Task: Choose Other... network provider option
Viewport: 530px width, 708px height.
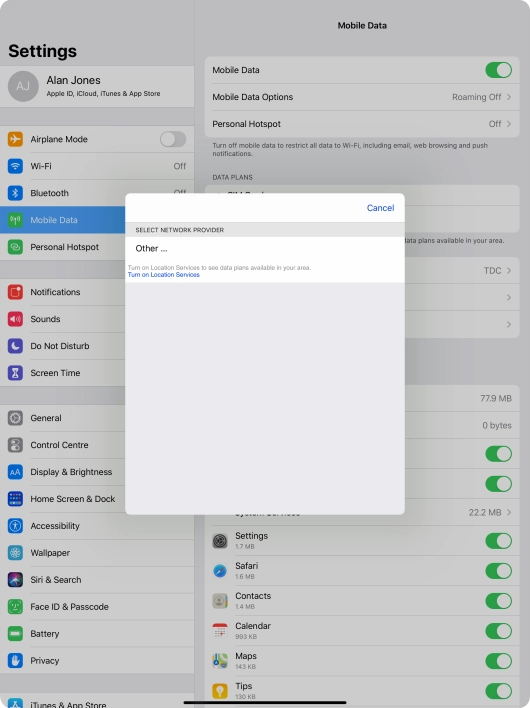Action: click(x=265, y=248)
